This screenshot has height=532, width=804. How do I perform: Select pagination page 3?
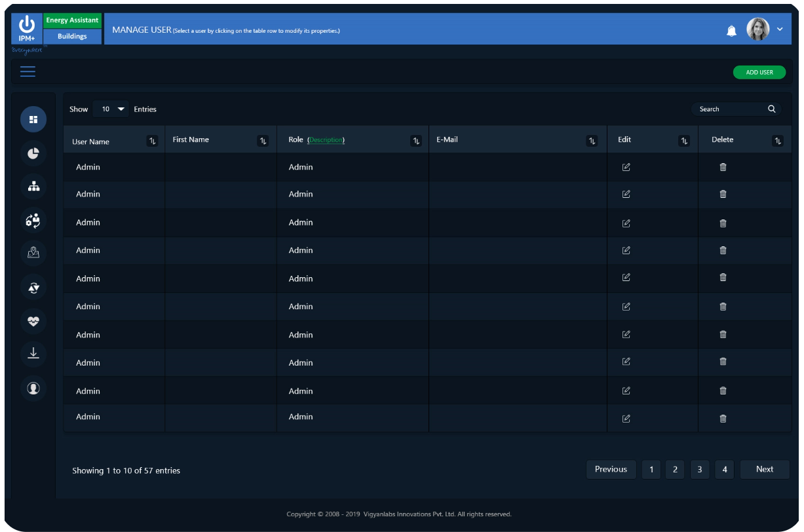coord(700,470)
